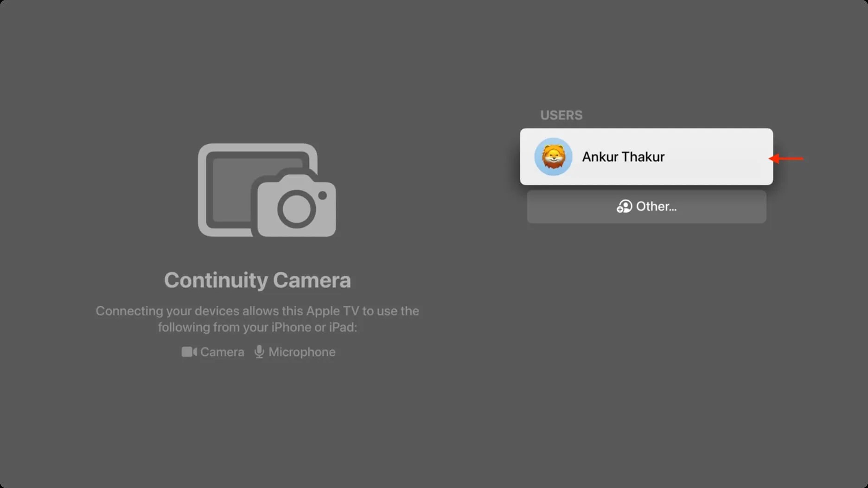Viewport: 868px width, 488px height.
Task: Click the description text about connecting devices
Action: pyautogui.click(x=257, y=319)
